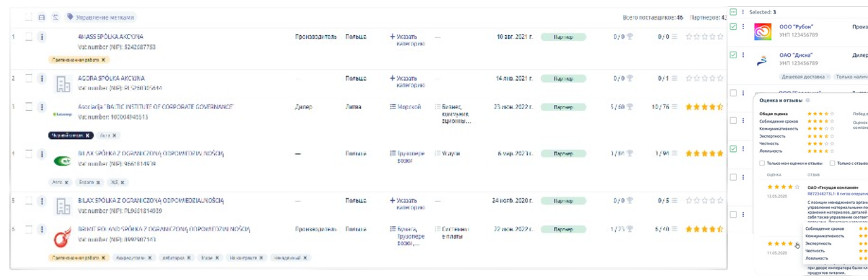Remove the yellow tag under 4MASS SPÓŁKA AKCYJNA
This screenshot has width=868, height=280.
[x=104, y=60]
